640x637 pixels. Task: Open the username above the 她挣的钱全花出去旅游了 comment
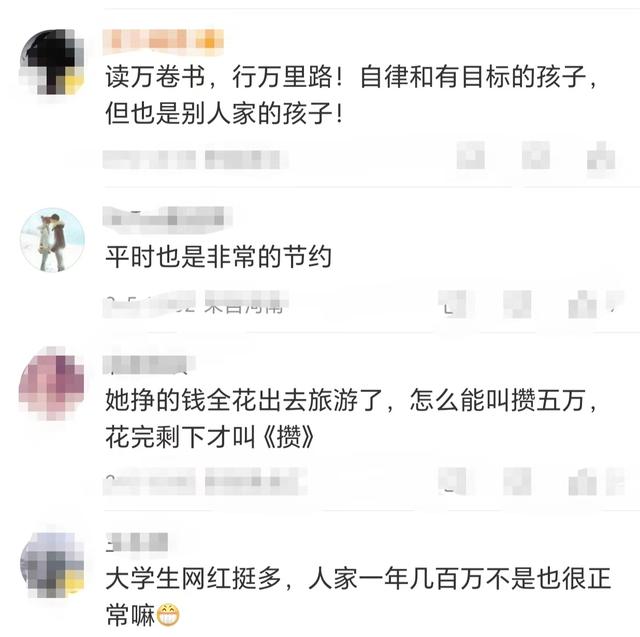[149, 365]
